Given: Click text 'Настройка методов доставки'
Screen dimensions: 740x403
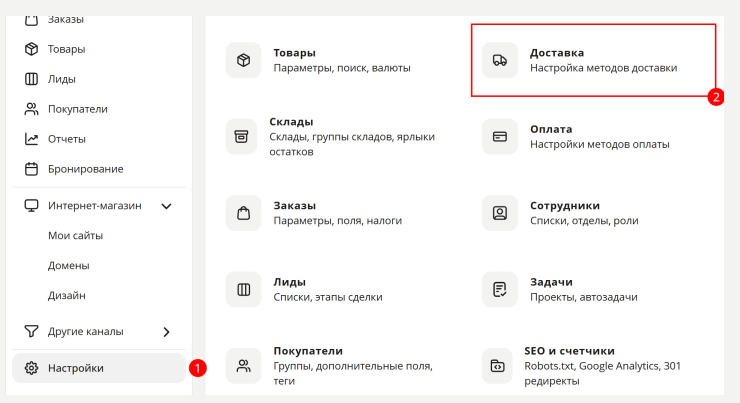Looking at the screenshot, I should tap(603, 68).
